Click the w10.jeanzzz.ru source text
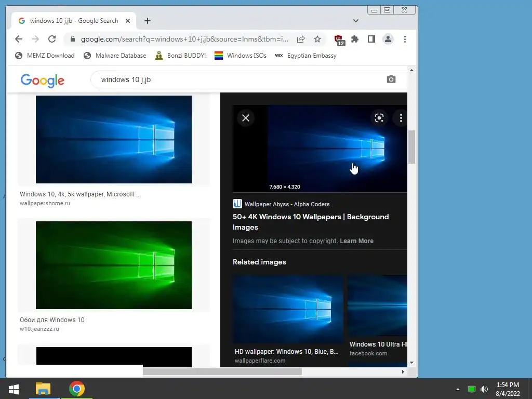The height and width of the screenshot is (399, 532). (x=39, y=329)
